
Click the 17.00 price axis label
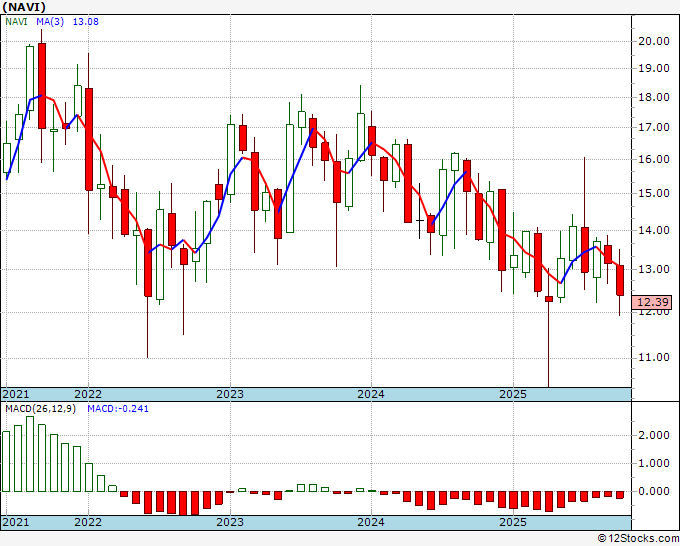click(x=654, y=128)
